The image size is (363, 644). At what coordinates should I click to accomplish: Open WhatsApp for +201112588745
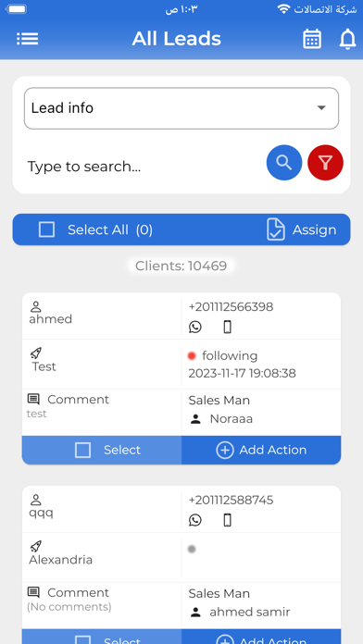point(195,520)
